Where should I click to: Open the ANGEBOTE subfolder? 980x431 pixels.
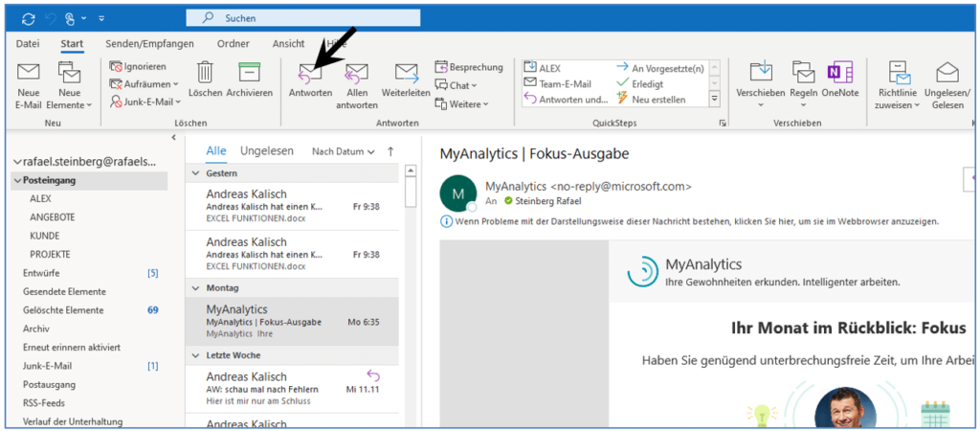pos(53,217)
